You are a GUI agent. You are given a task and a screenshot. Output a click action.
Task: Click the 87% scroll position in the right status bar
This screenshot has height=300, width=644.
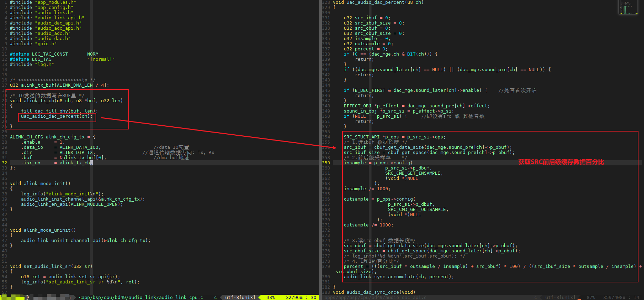tap(591, 297)
